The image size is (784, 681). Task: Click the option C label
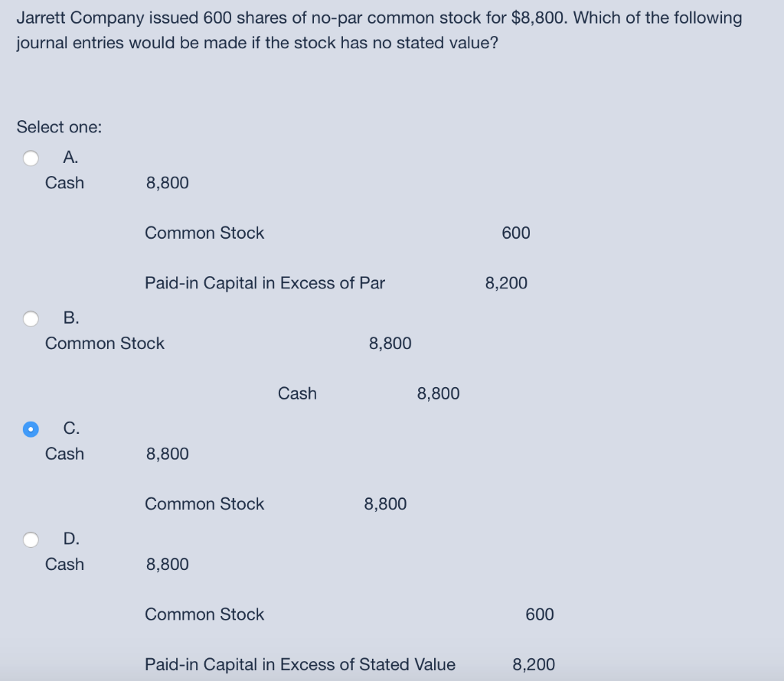[70, 428]
